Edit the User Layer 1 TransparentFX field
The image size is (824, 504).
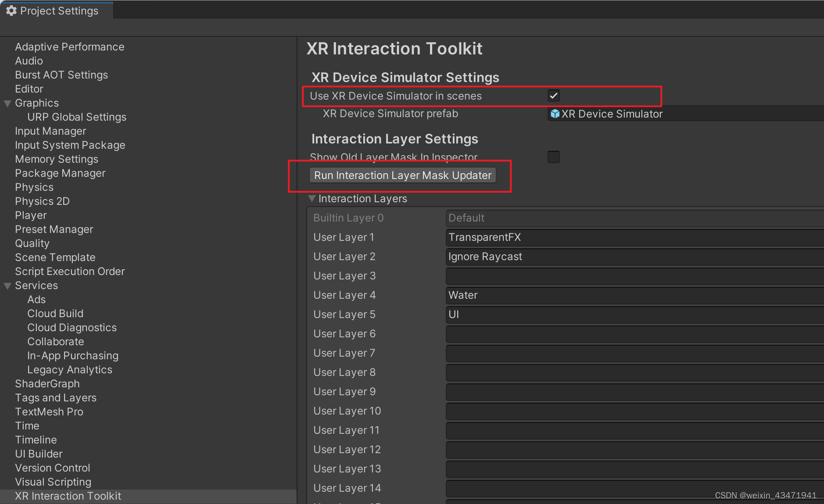(635, 237)
